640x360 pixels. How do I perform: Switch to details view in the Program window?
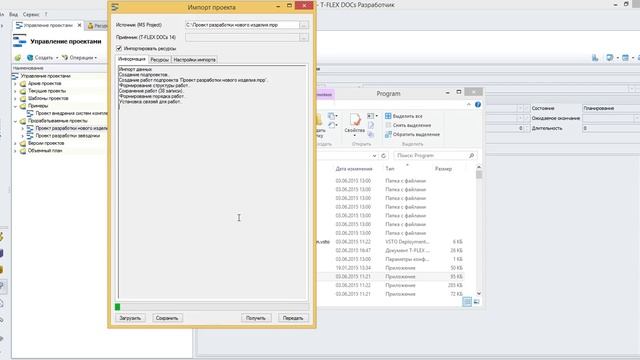(x=467, y=302)
